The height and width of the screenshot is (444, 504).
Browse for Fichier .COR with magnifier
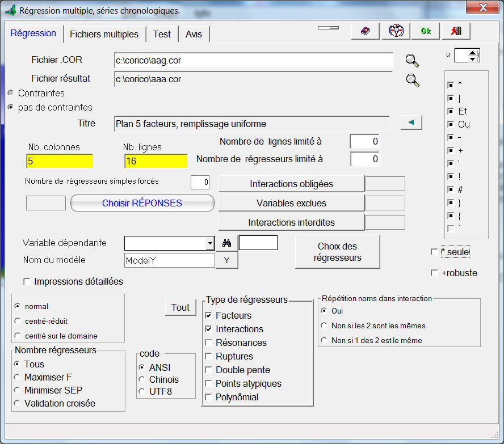(412, 61)
